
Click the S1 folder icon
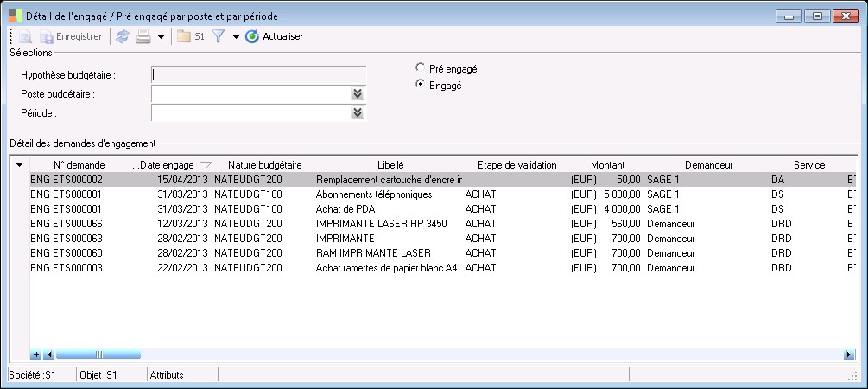point(185,36)
